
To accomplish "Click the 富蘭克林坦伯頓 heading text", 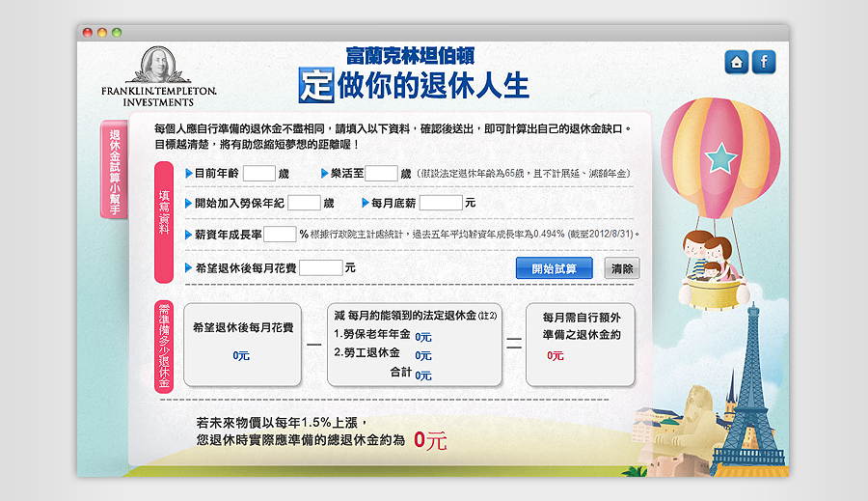I will pyautogui.click(x=410, y=55).
